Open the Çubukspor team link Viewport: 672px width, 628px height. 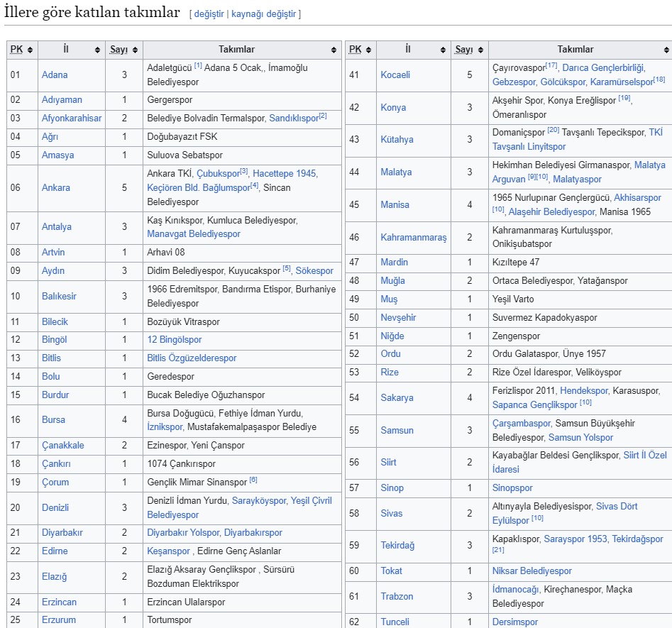click(x=218, y=174)
